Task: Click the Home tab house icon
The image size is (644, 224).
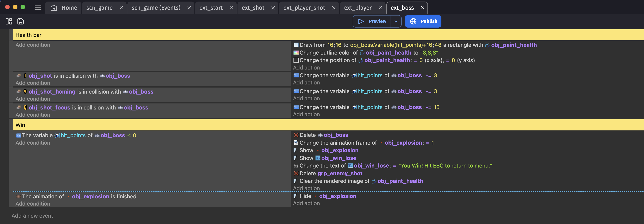Action: click(54, 8)
